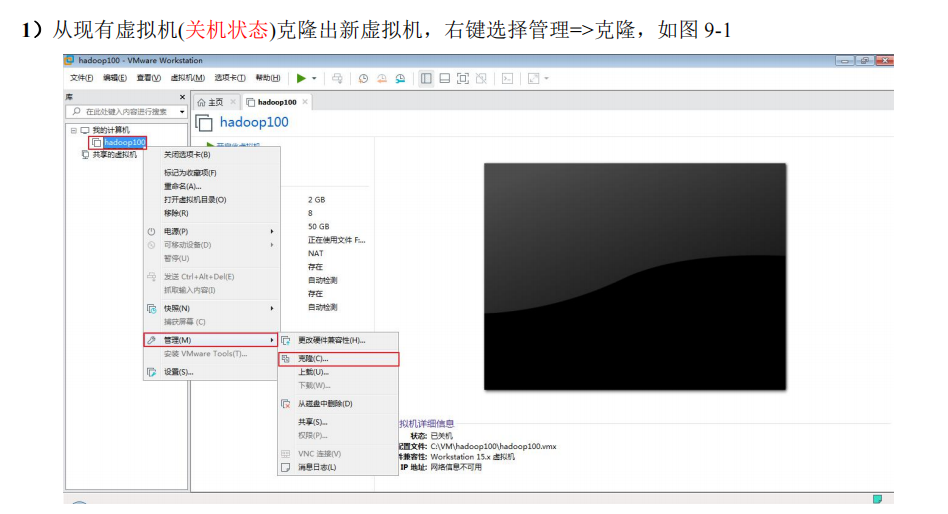The image size is (948, 514).
Task: Expand the 快照(N) submenu
Action: click(x=211, y=308)
